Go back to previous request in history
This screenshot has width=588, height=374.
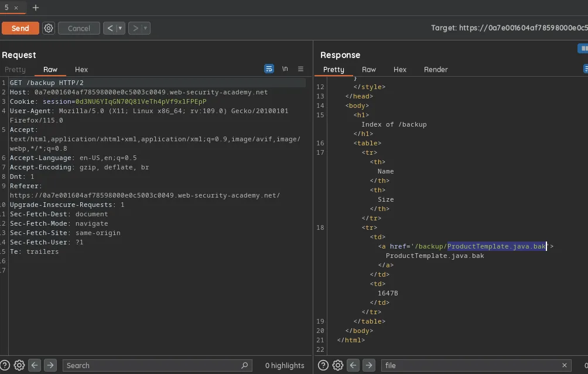[110, 28]
